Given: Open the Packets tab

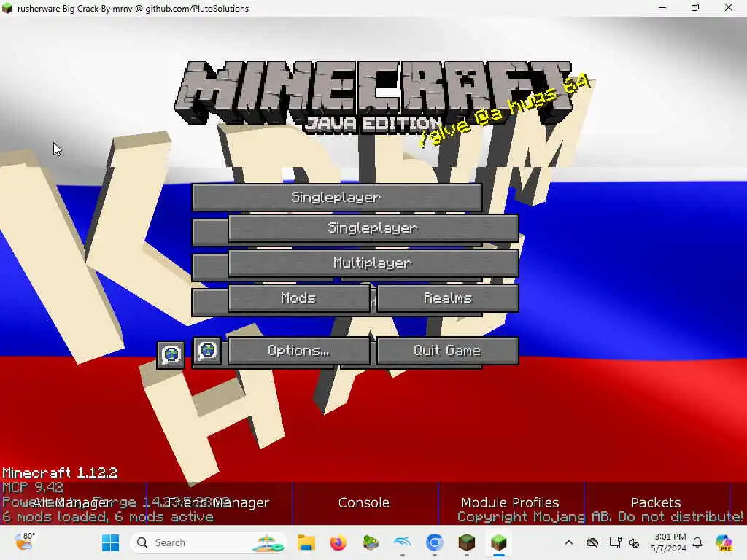Looking at the screenshot, I should click(x=656, y=503).
